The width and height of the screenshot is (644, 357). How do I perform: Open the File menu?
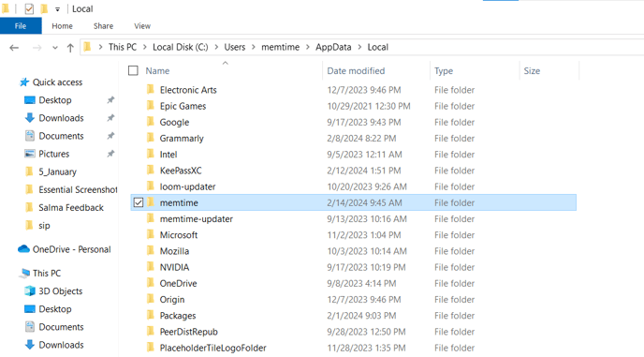tap(21, 26)
